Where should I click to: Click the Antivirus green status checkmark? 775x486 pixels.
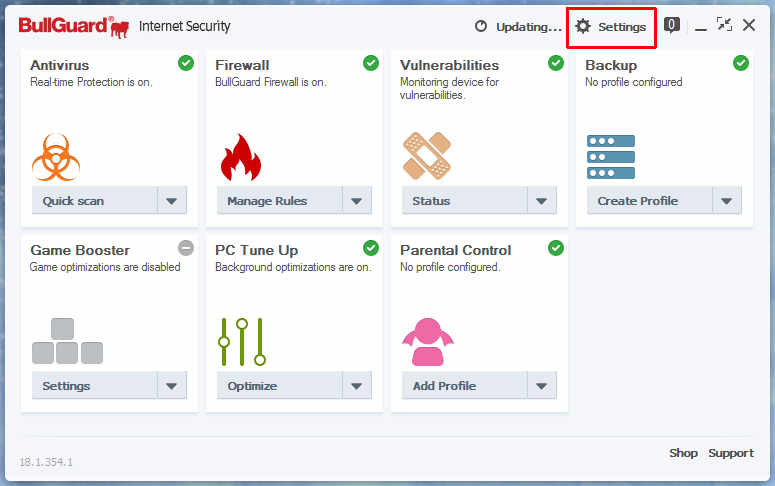pyautogui.click(x=186, y=63)
